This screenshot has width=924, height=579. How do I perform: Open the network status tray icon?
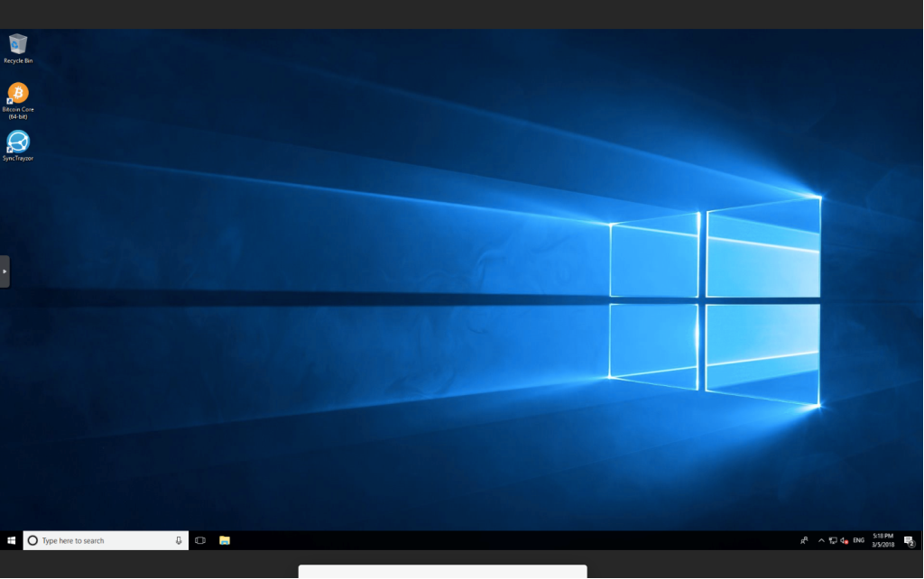833,541
